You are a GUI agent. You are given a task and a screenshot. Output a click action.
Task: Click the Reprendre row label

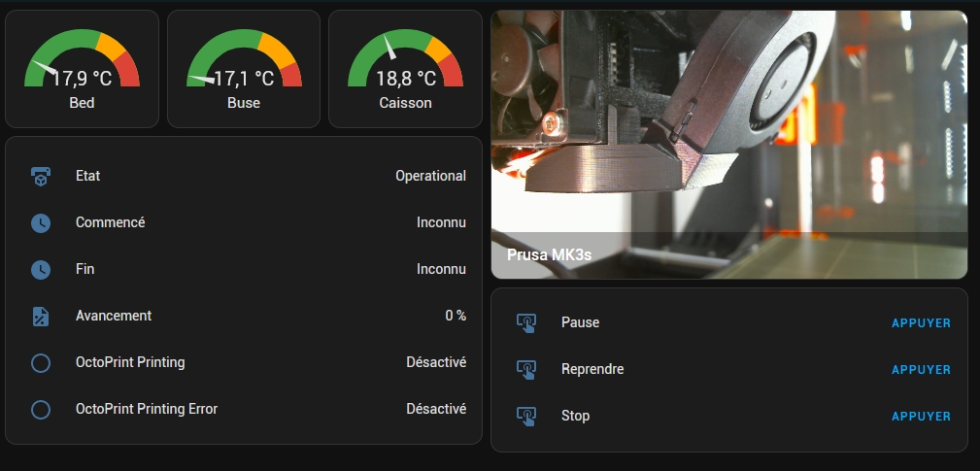tap(592, 369)
